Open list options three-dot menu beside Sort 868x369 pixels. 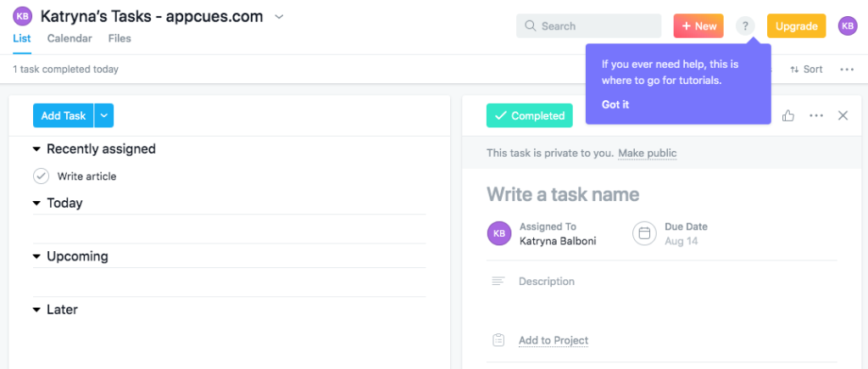tap(847, 70)
